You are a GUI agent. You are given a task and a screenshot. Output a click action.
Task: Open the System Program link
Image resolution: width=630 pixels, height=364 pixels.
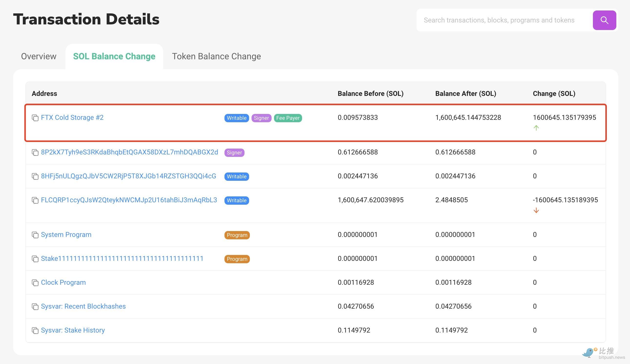pyautogui.click(x=66, y=234)
